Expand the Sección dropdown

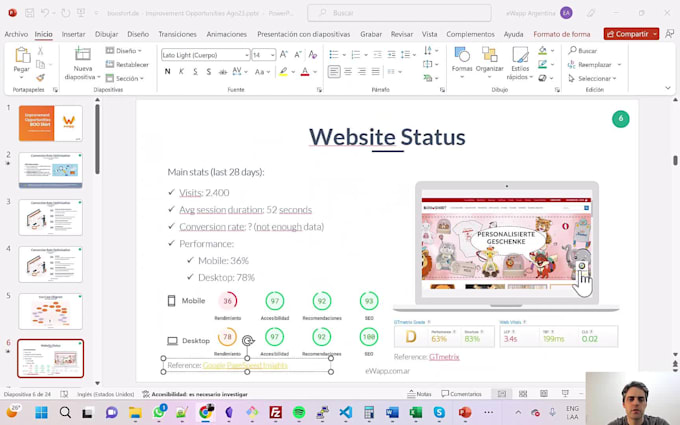click(125, 78)
